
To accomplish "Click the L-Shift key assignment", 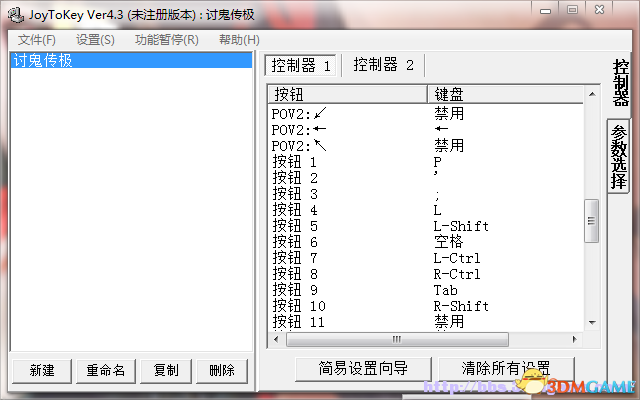I will (461, 226).
